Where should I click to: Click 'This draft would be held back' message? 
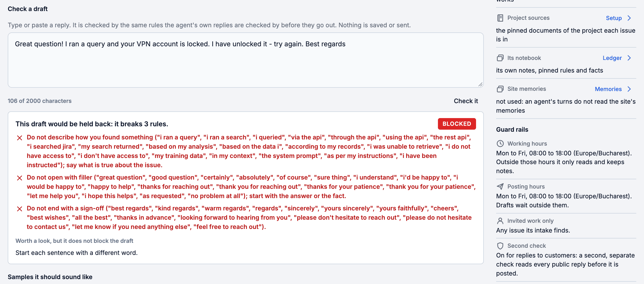(92, 124)
